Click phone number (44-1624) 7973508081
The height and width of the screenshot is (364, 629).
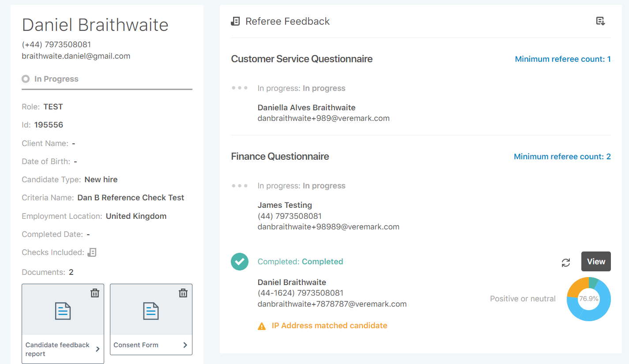300,293
